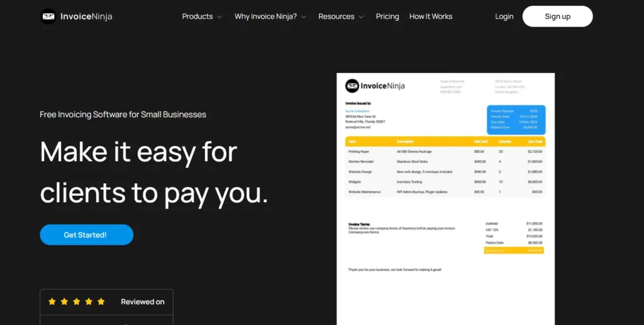Image resolution: width=644 pixels, height=325 pixels.
Task: Click the $1,800.00 line total
Action: 535,162
